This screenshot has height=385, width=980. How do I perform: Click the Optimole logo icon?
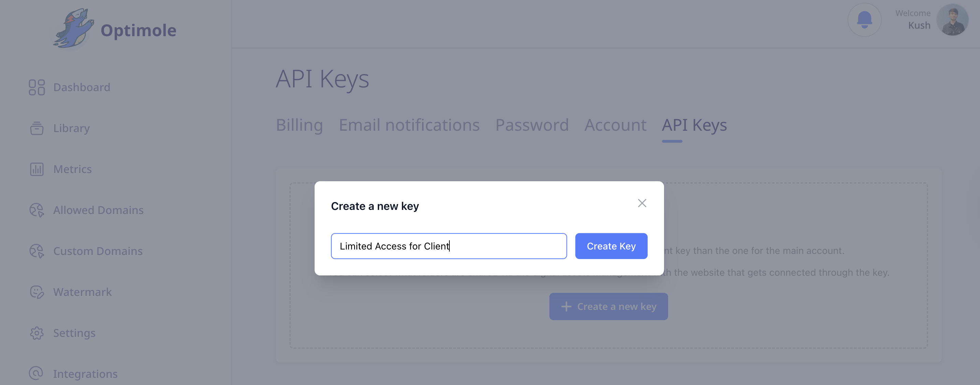pos(74,29)
